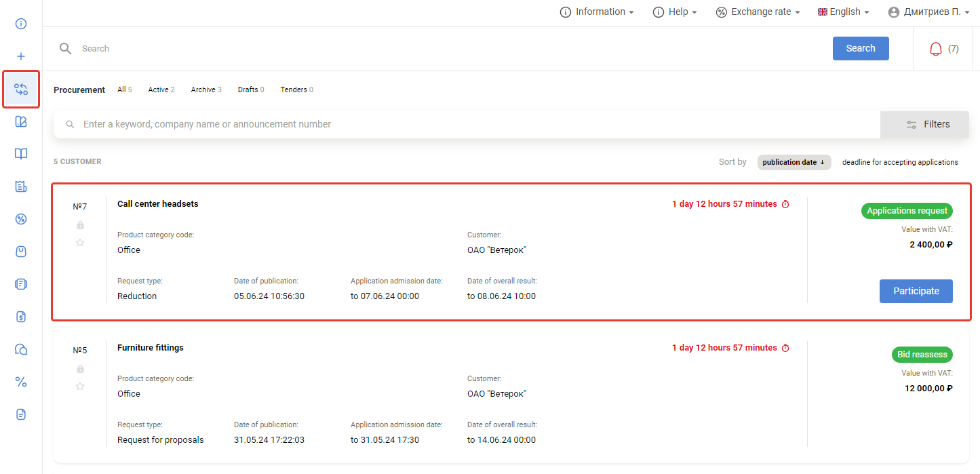Click the value 2 400,00 ₽

[931, 245]
